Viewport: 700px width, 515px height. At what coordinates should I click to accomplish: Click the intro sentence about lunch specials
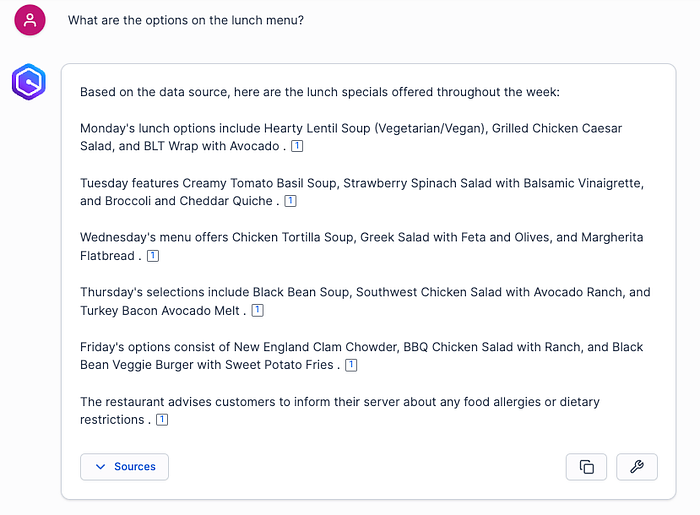[320, 92]
